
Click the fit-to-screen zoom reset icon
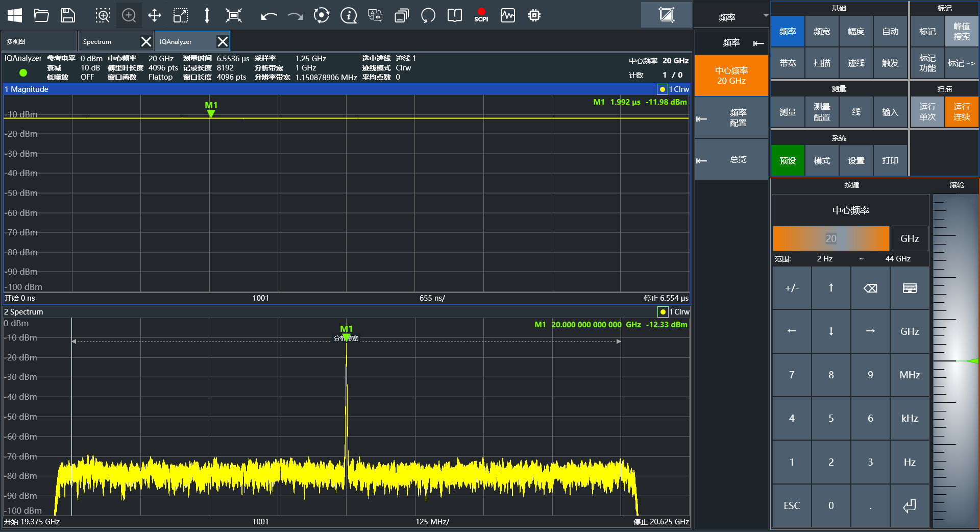(234, 15)
